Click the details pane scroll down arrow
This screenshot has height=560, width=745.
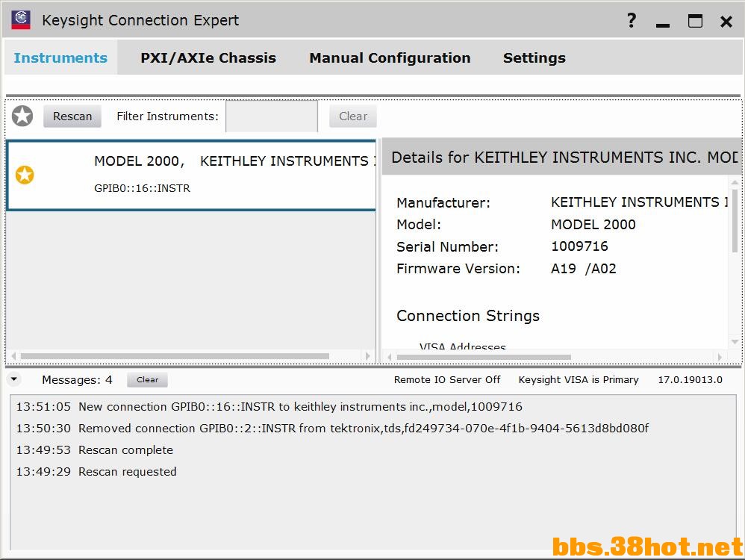(735, 342)
